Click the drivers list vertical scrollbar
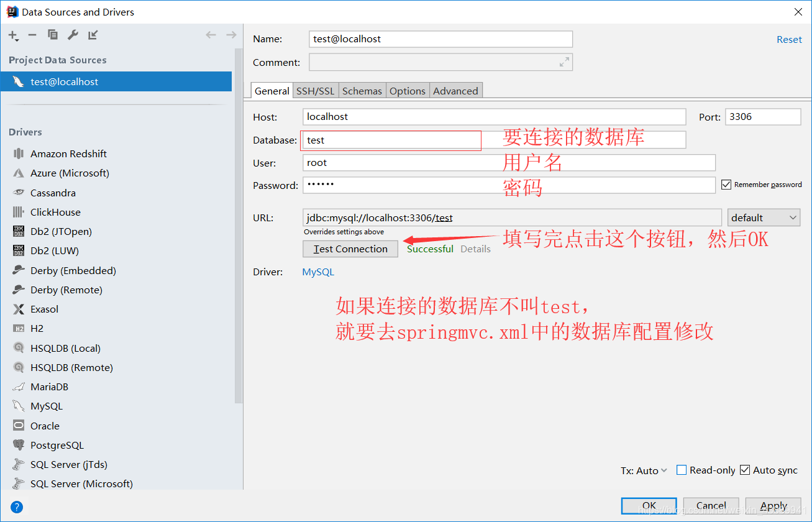 coord(239,227)
